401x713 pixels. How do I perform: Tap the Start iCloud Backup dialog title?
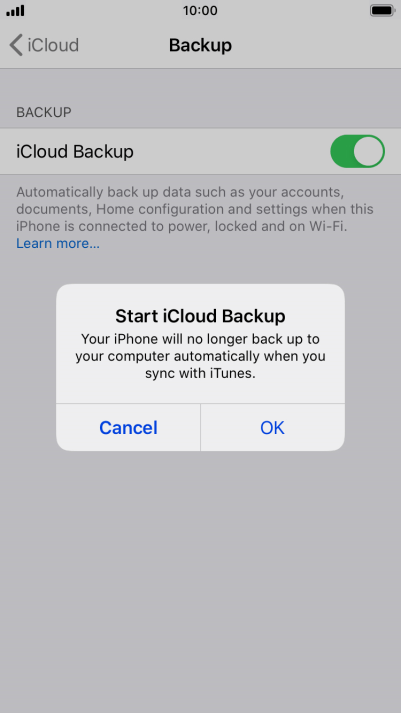[200, 316]
